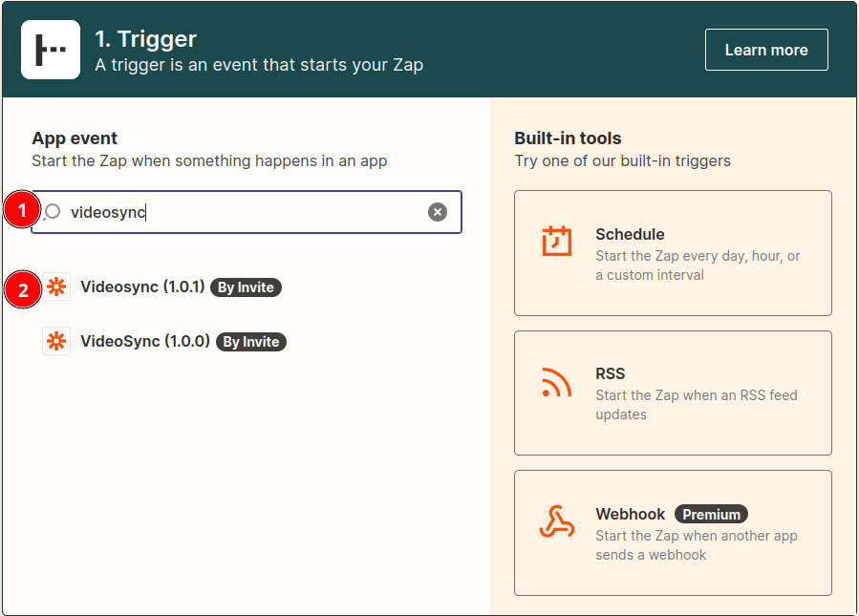859x616 pixels.
Task: Click the Premium badge on Webhook
Action: pyautogui.click(x=711, y=514)
